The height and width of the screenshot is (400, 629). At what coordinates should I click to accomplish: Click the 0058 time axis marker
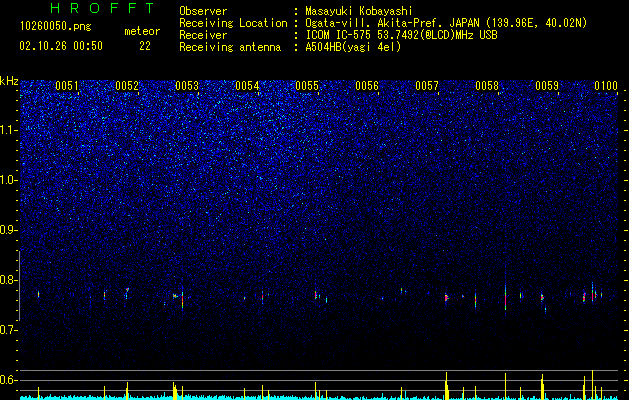[487, 86]
